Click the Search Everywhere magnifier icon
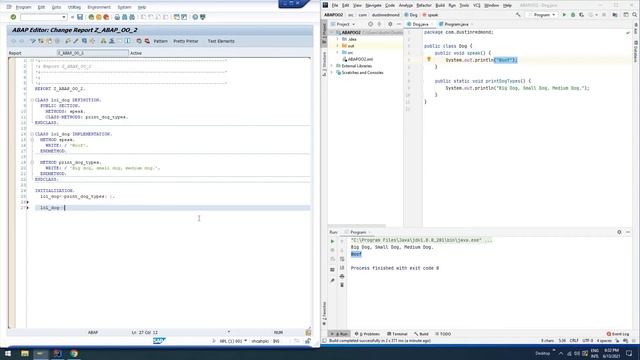The height and width of the screenshot is (360, 640). click(x=635, y=15)
